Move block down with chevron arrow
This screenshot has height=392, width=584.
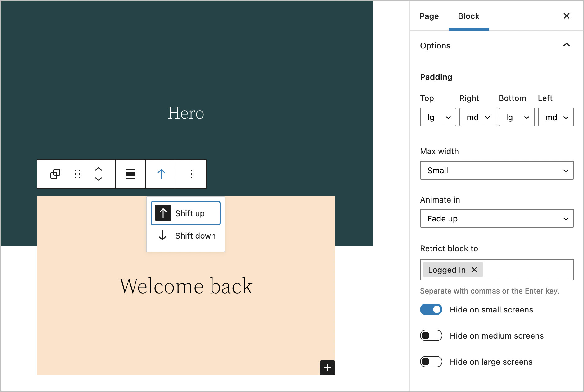point(98,179)
